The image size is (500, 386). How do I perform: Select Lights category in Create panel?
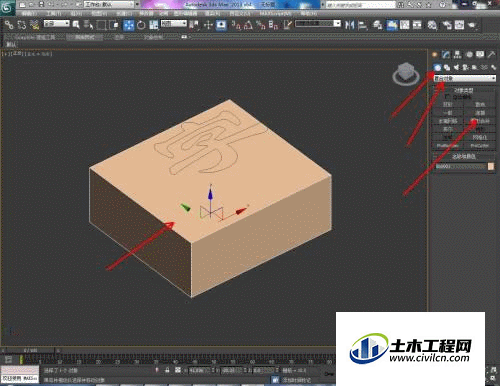point(456,67)
